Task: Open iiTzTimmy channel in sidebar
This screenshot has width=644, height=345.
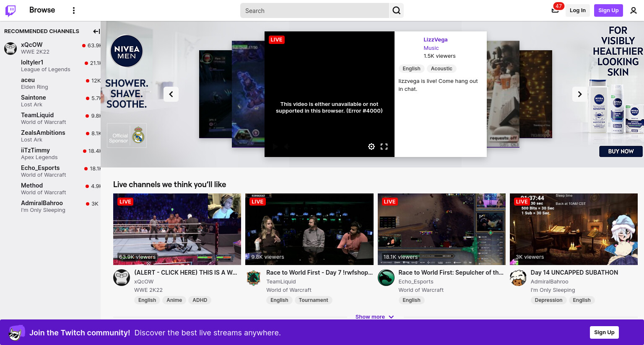Action: pyautogui.click(x=50, y=154)
